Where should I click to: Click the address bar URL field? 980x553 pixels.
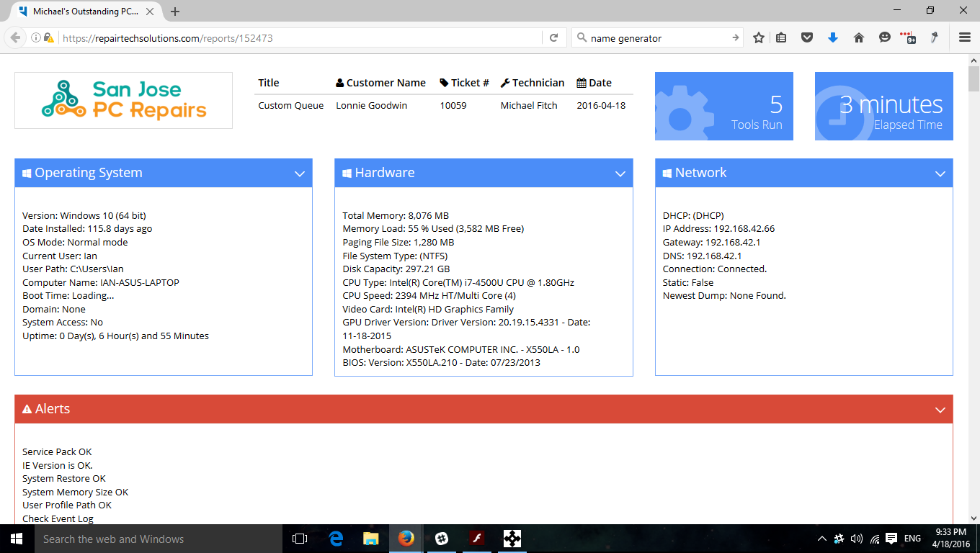[299, 38]
